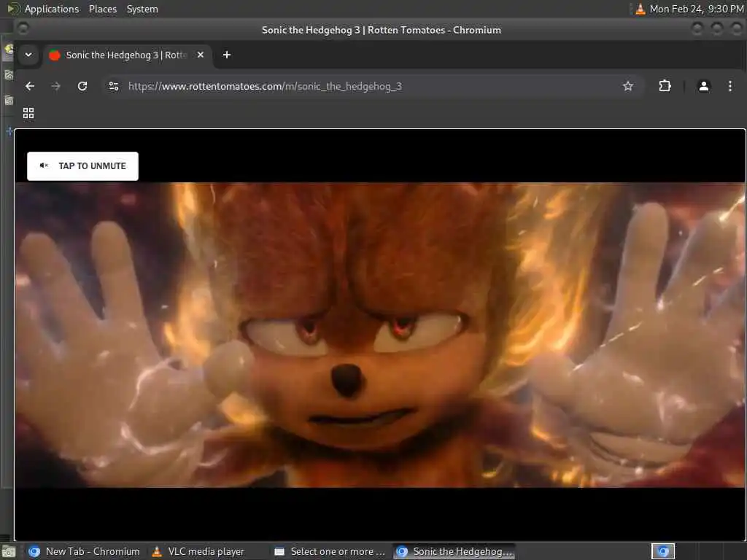Click the window menu button in title bar
Screen dimensions: 747x560
[x=23, y=29]
